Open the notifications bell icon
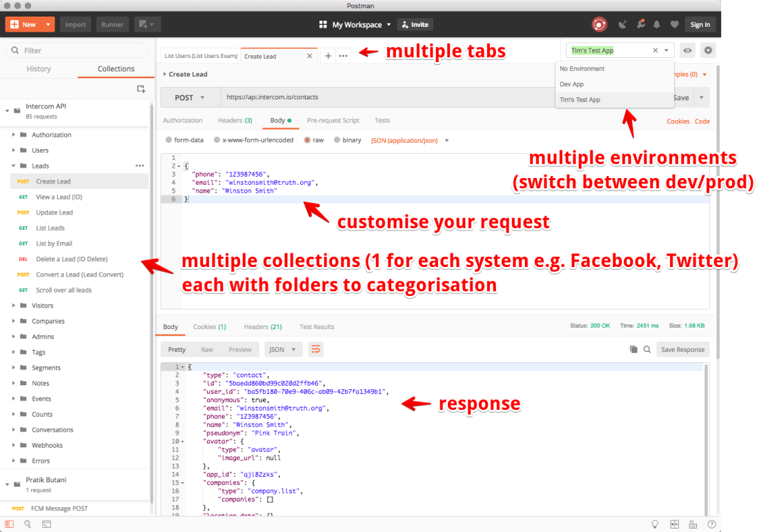 [x=656, y=25]
